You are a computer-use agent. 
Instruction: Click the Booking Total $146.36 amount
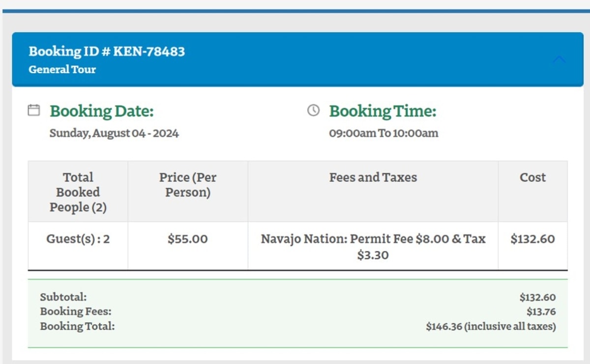coord(491,326)
